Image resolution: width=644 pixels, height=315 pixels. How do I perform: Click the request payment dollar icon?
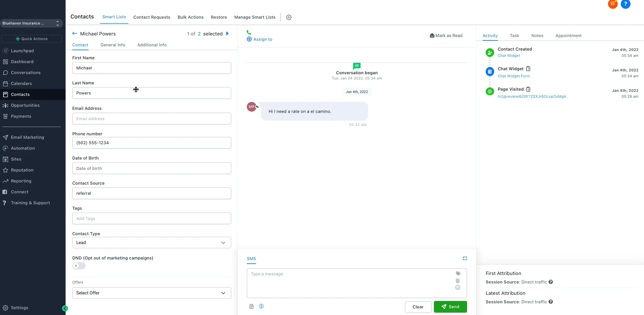pyautogui.click(x=261, y=306)
